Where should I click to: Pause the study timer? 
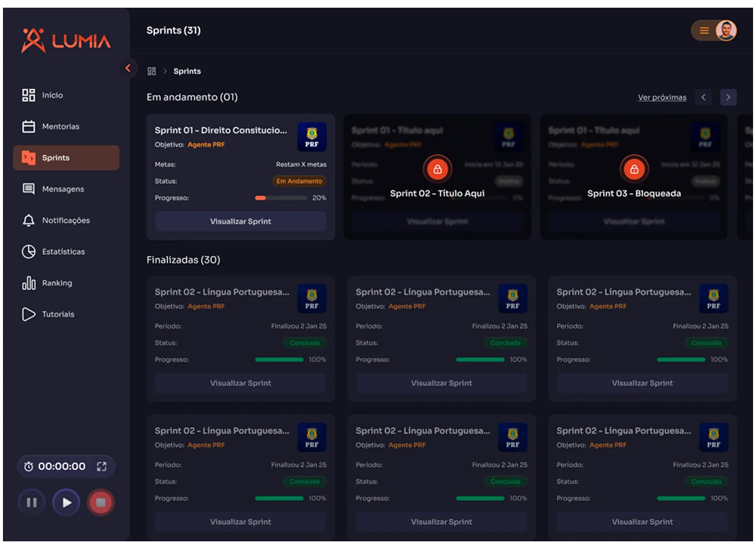coord(32,502)
